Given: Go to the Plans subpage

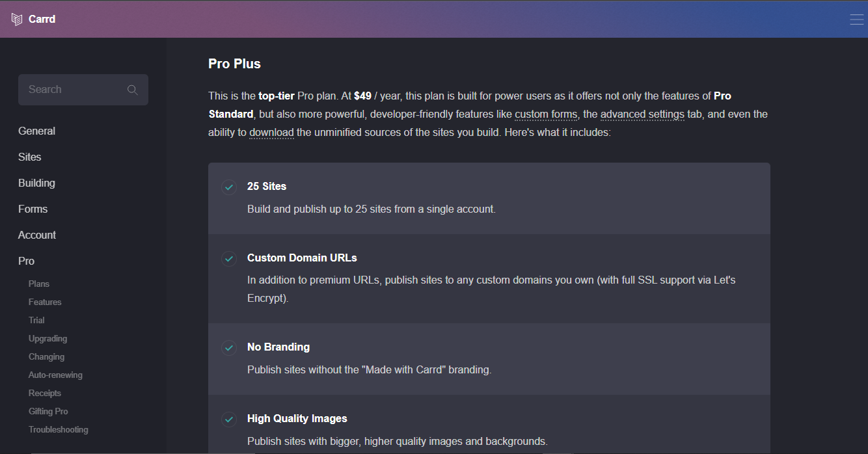Looking at the screenshot, I should (39, 284).
